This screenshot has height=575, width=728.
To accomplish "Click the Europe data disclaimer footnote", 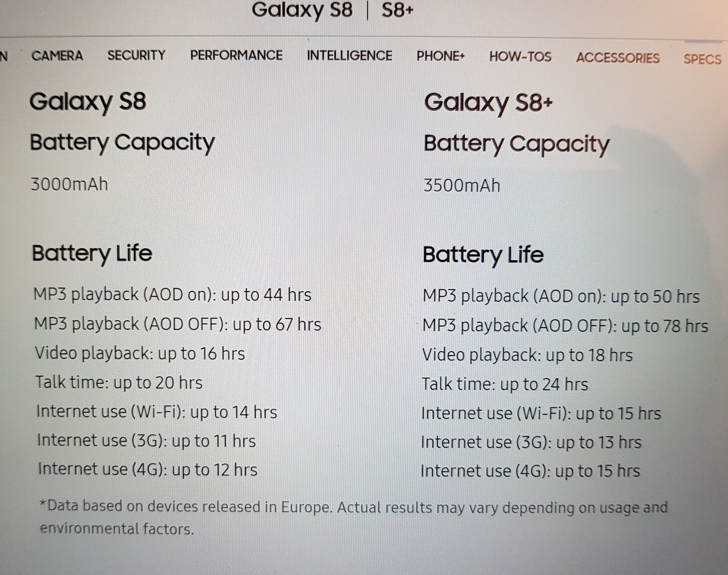I will click(x=354, y=517).
